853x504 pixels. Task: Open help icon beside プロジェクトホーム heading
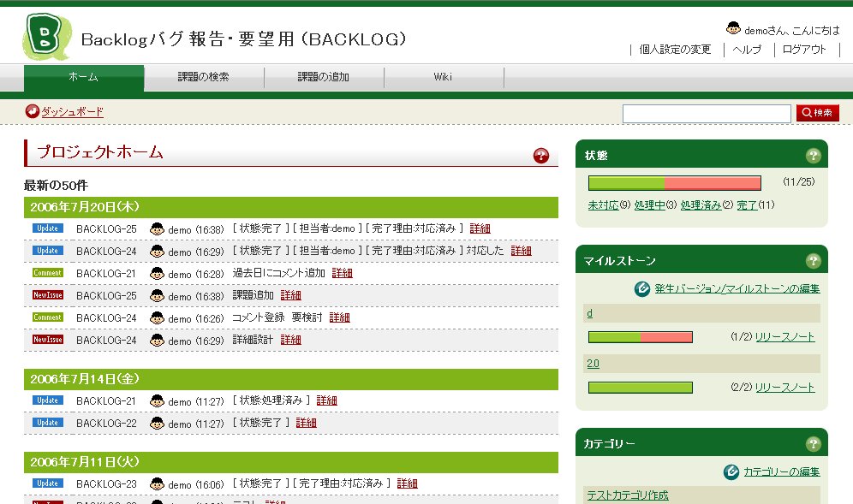coord(540,156)
